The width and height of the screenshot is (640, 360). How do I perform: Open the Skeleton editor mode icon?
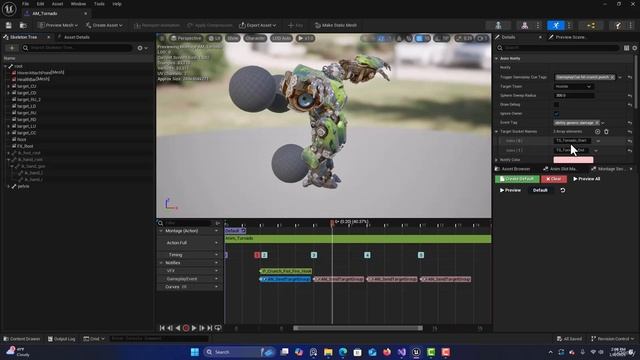[x=498, y=25]
